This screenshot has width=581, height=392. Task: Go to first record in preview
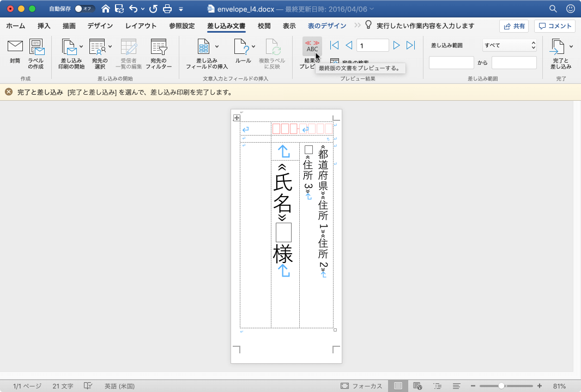click(335, 45)
